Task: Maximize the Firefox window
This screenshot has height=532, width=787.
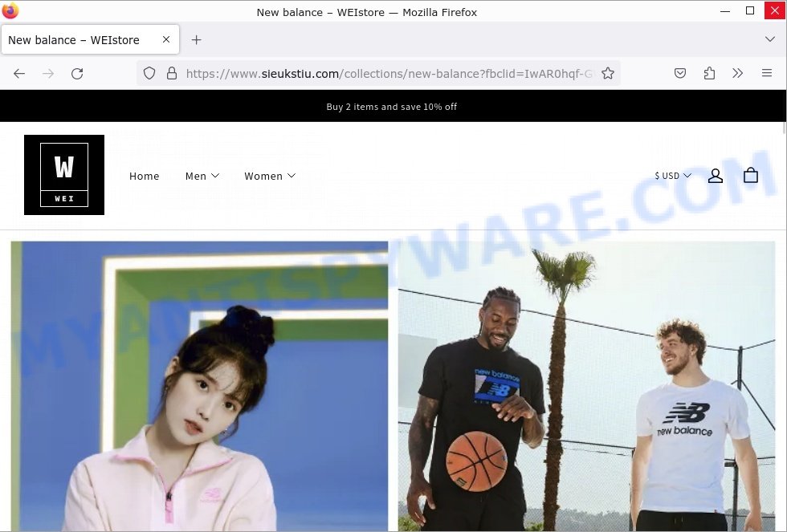Action: pos(750,10)
